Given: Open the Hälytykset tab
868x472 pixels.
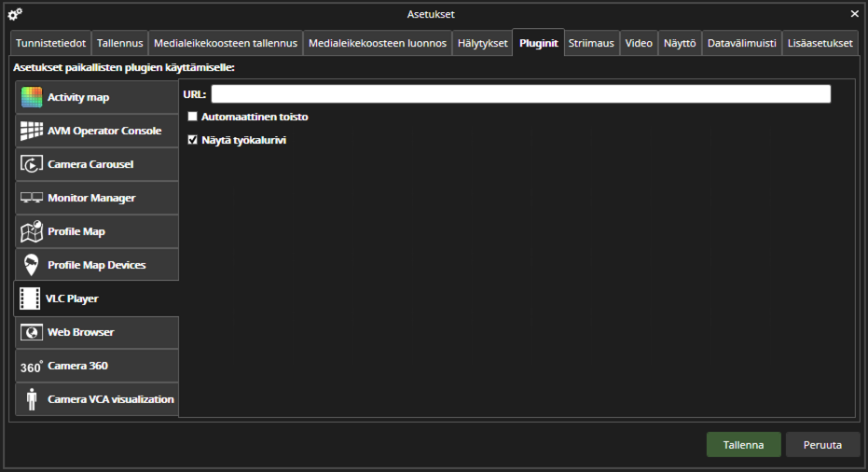Looking at the screenshot, I should pyautogui.click(x=483, y=44).
